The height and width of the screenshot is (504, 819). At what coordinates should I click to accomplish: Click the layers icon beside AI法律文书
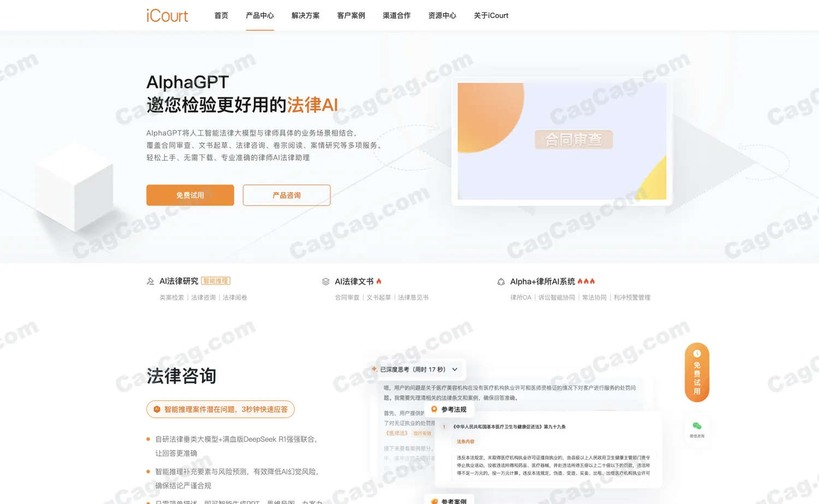[x=325, y=281]
